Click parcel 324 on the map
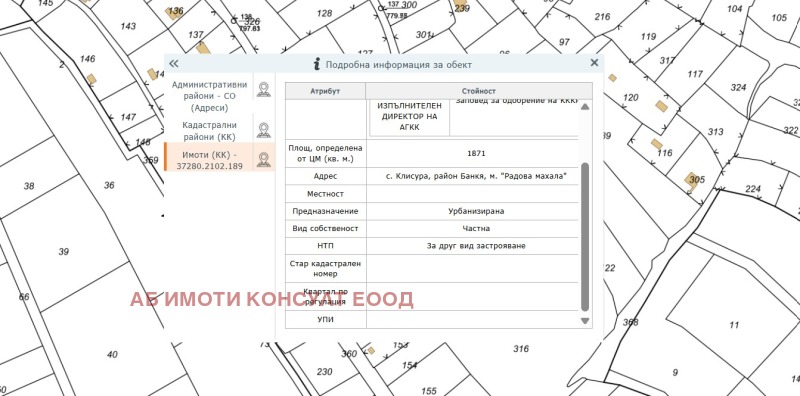Screen dimensions: 800x396 738,87
